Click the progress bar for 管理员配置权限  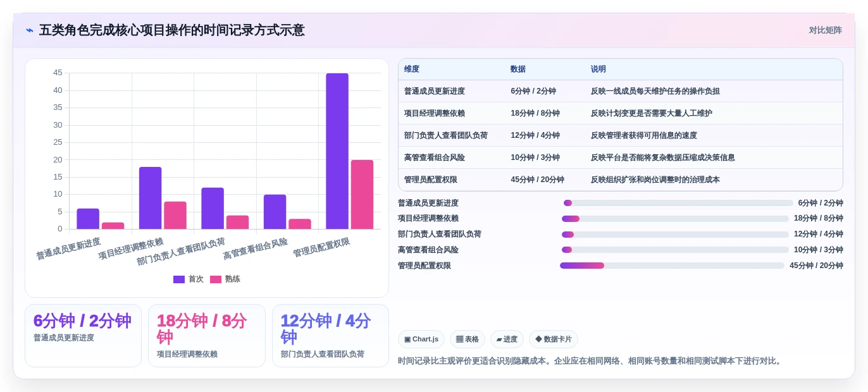pos(672,266)
